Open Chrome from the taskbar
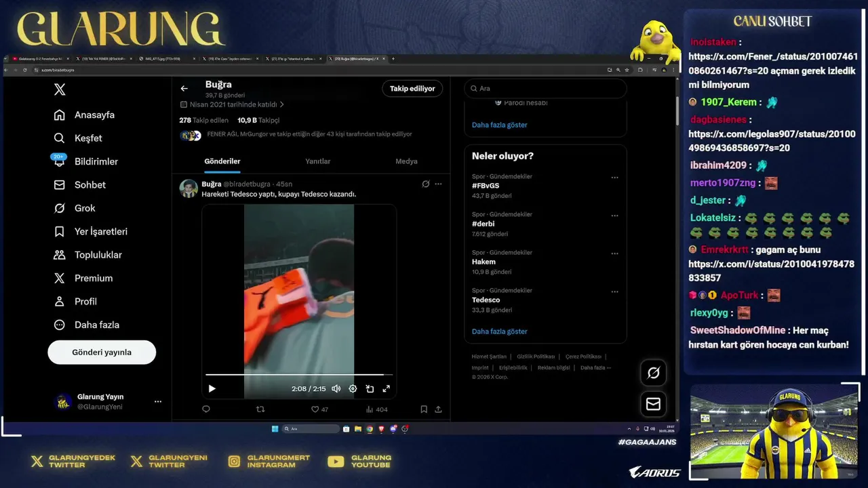This screenshot has width=868, height=488. (370, 428)
